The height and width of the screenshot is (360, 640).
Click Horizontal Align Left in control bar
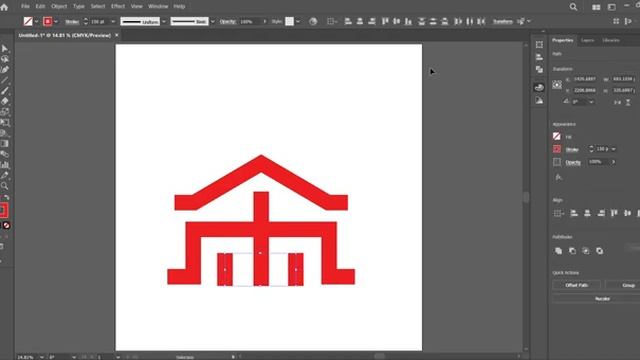point(348,21)
